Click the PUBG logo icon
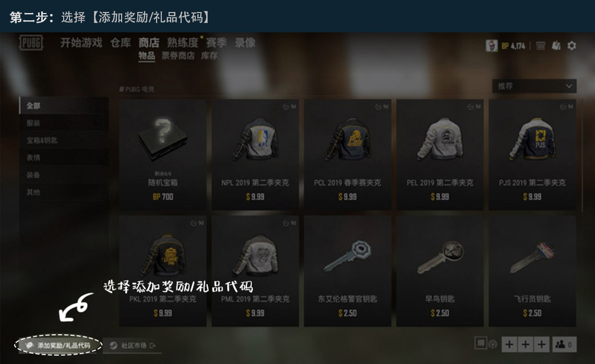Screen dimensions: 595x364 [x=31, y=42]
